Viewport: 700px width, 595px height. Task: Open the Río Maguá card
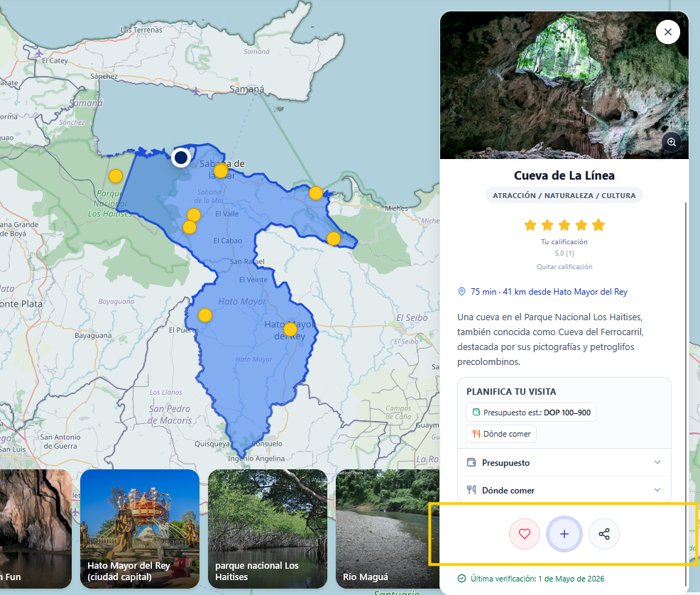tap(388, 528)
